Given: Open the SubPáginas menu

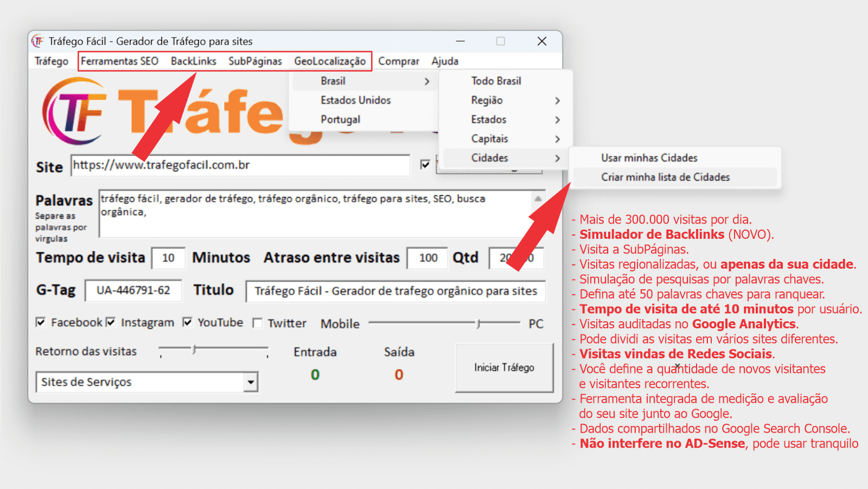Looking at the screenshot, I should click(255, 61).
